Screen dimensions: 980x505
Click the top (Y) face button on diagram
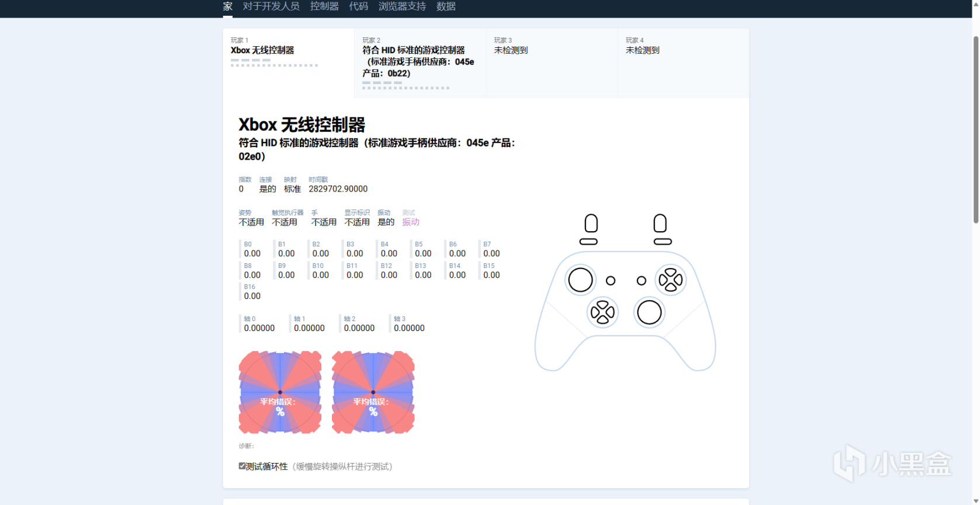(671, 272)
